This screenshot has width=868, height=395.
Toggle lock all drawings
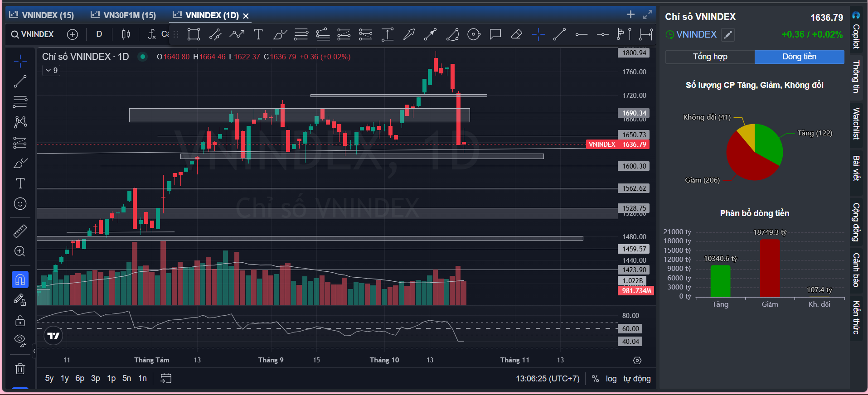click(20, 321)
